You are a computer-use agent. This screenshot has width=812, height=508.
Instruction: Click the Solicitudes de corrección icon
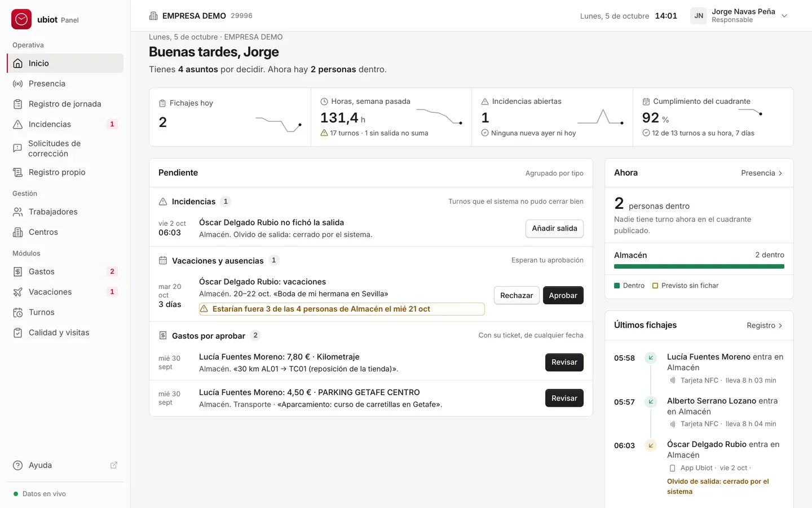click(x=17, y=148)
